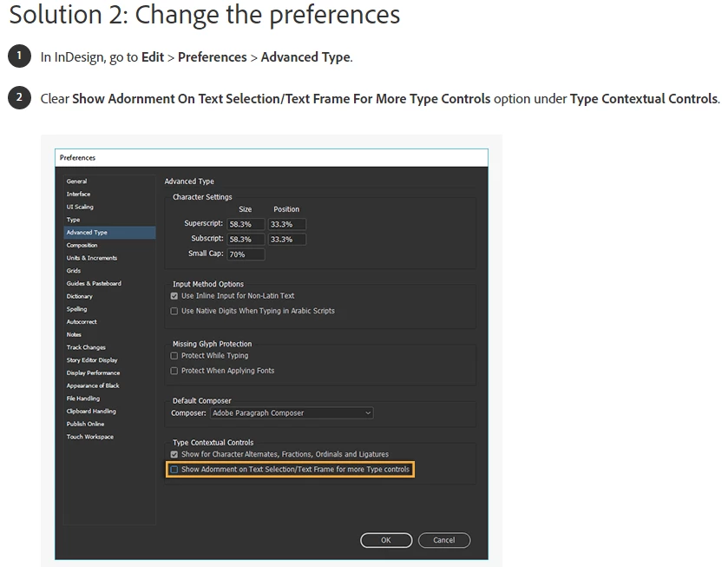Open the Interface preferences category
728x567 pixels.
tap(78, 194)
